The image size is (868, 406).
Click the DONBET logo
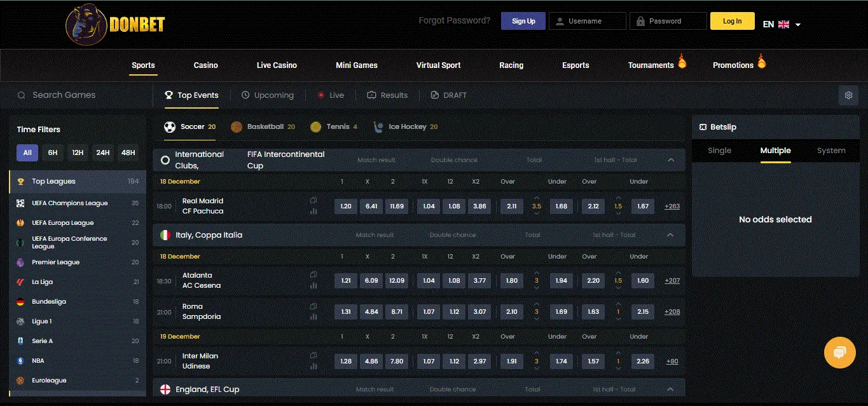click(x=116, y=24)
